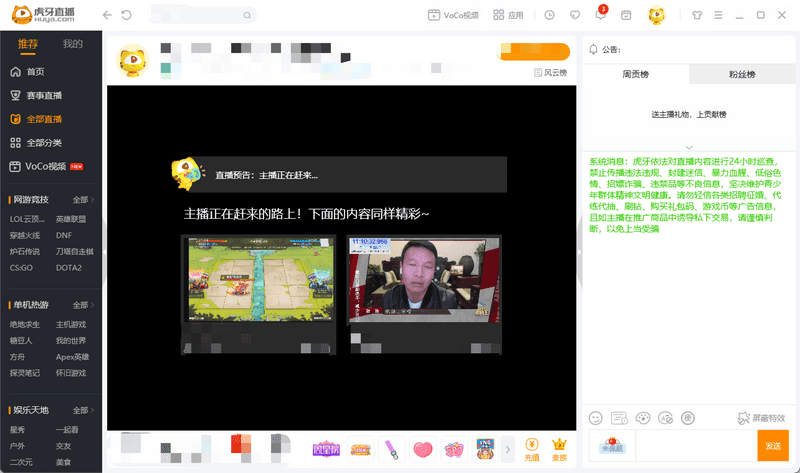Click the orange 发送 send button
Screen dimensions: 800x473
click(772, 446)
